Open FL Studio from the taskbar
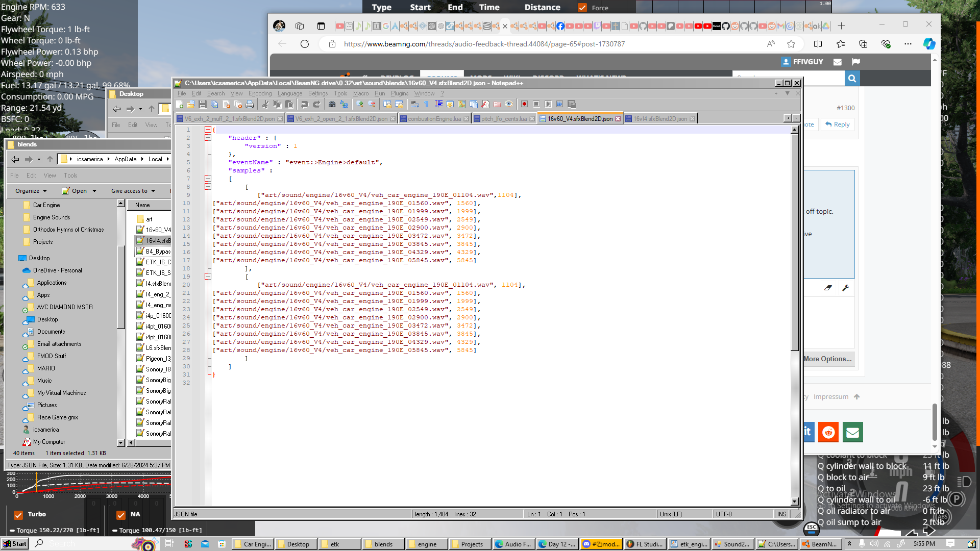 (645, 544)
